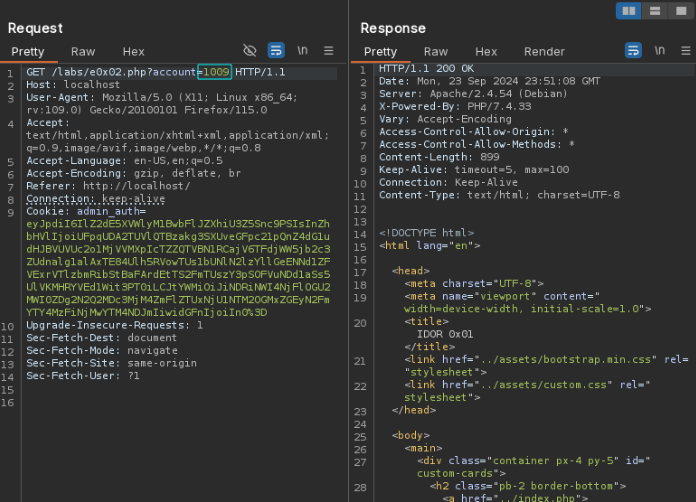Open the Response Render tab
The width and height of the screenshot is (696, 502).
[x=544, y=52]
